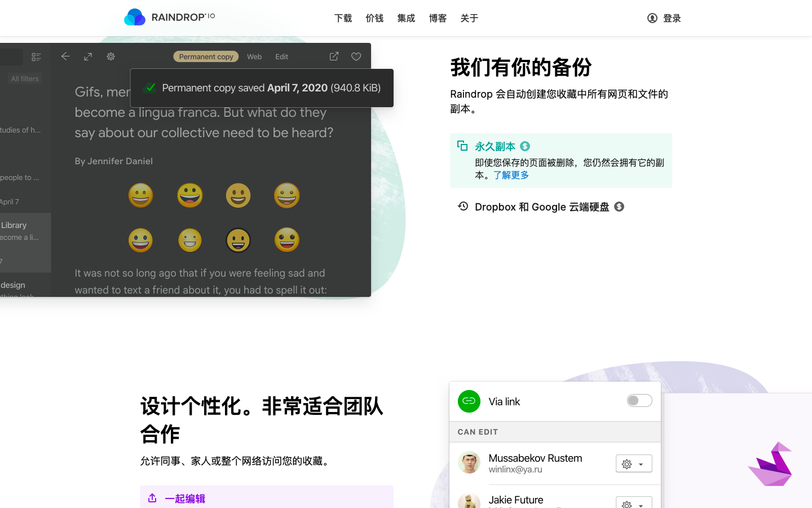
Task: Open the sidebar view options icon
Action: click(36, 56)
